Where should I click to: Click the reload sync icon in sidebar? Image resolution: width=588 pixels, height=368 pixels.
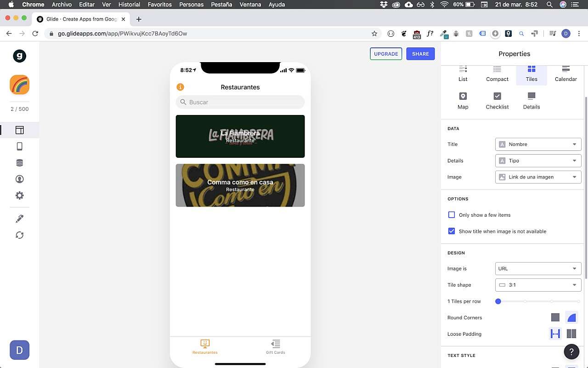[19, 235]
